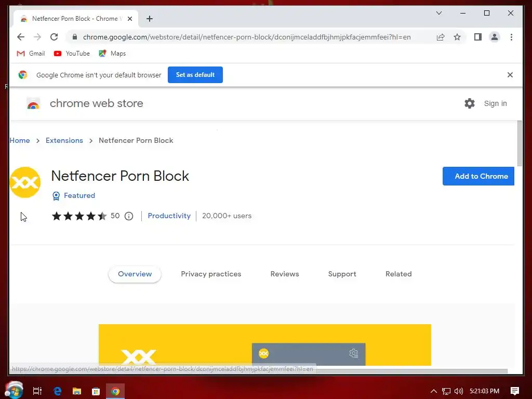Open rating info icon next to 50
The width and height of the screenshot is (532, 399).
pyautogui.click(x=129, y=216)
